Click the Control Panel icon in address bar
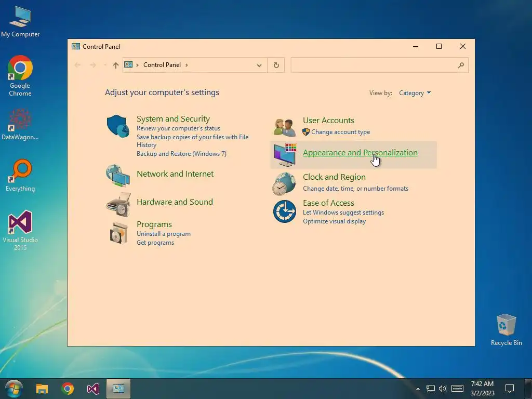This screenshot has height=399, width=532. 128,64
